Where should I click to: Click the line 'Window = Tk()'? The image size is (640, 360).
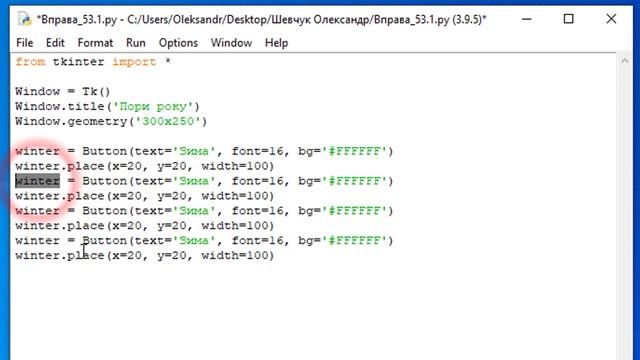[x=63, y=91]
